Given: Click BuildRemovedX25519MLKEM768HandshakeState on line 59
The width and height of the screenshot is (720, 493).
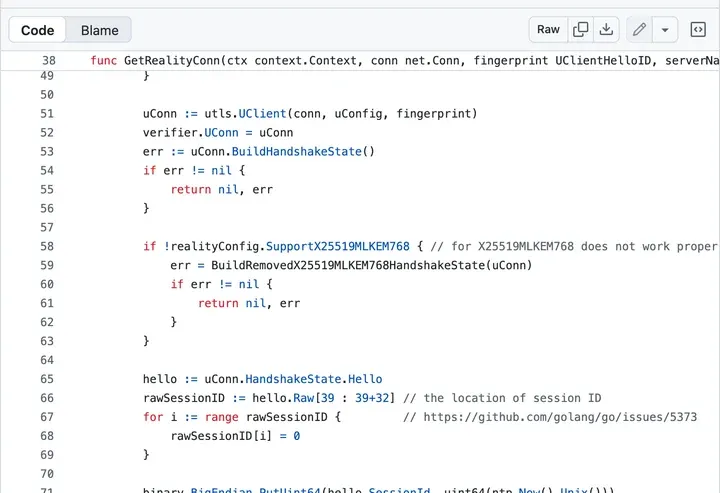Looking at the screenshot, I should tap(348, 265).
